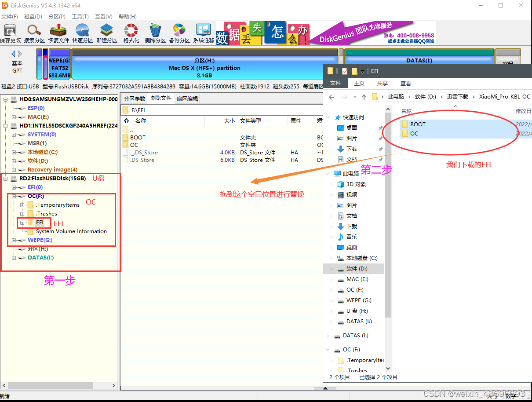Open Explorer 主页 ribbon tab
The image size is (532, 402).
(x=359, y=83)
